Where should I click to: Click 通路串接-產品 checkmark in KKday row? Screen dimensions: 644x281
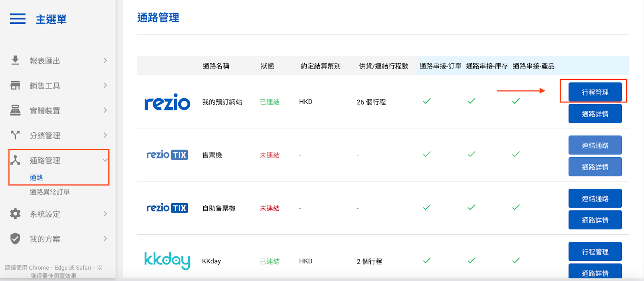coord(516,261)
